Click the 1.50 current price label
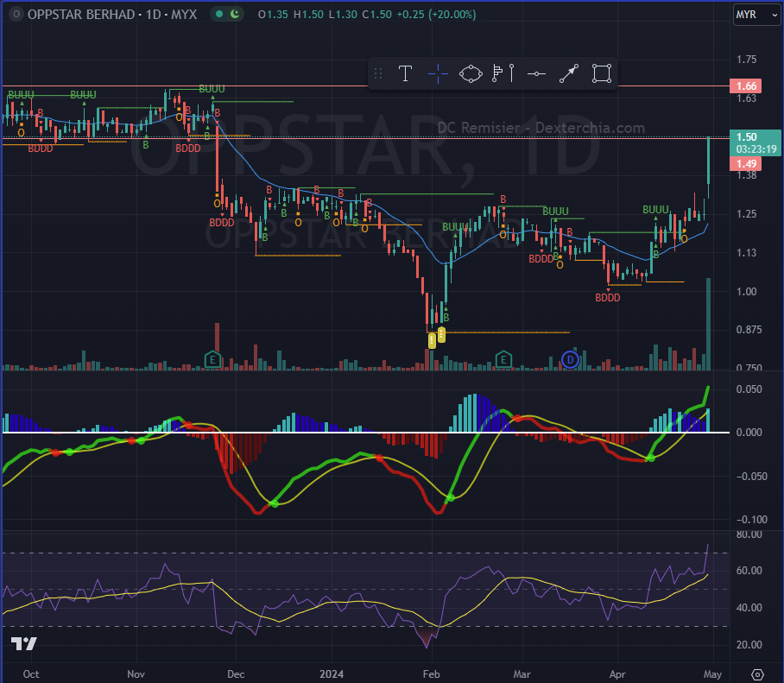 747,136
